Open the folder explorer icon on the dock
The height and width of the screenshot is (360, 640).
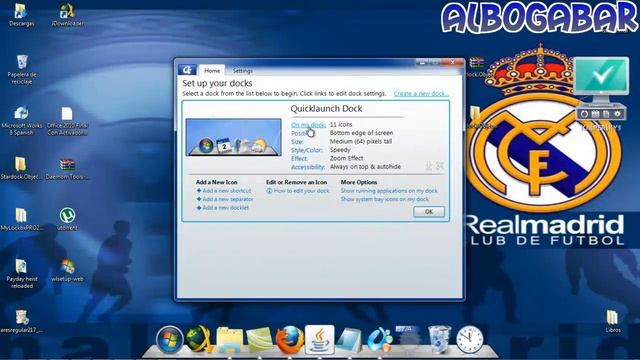[x=229, y=340]
